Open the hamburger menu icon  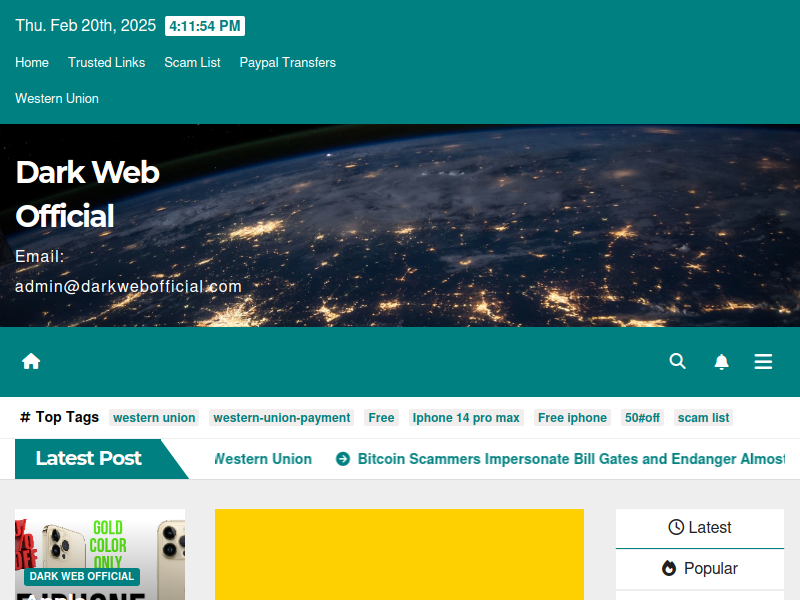pos(763,361)
